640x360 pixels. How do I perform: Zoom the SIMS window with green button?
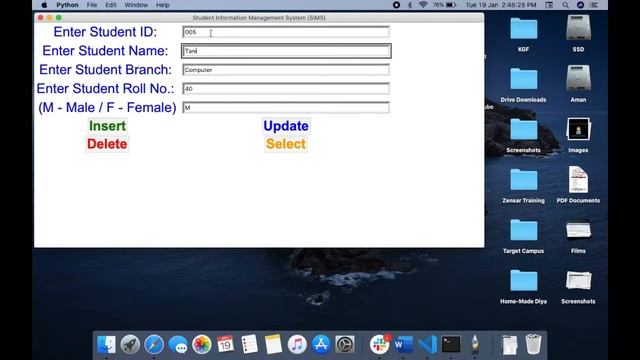point(59,18)
